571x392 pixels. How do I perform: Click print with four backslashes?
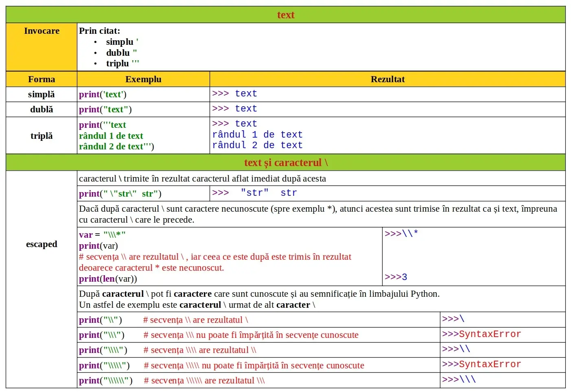[103, 350]
